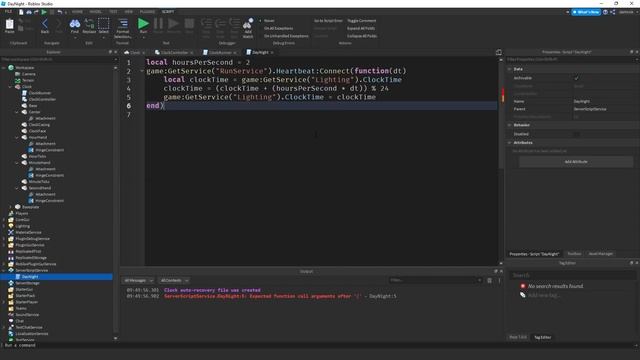640x360 pixels.
Task: Click the Tag Editor search field
Action: pyautogui.click(x=572, y=275)
